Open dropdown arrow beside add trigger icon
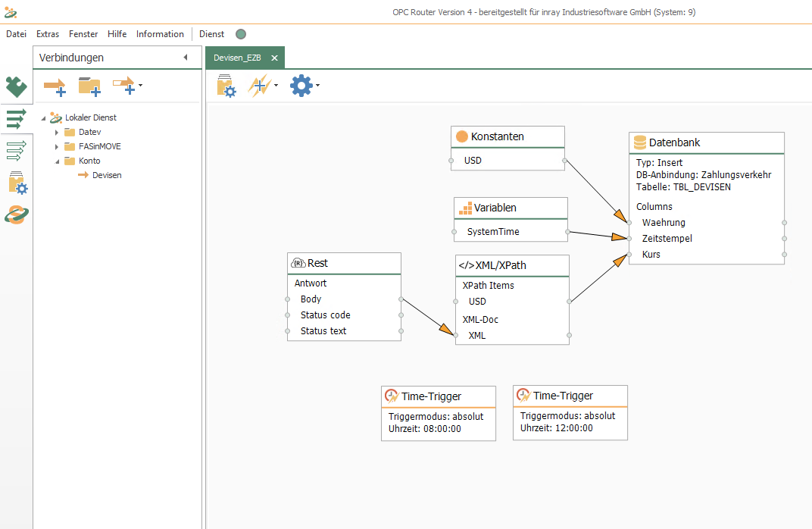Screen dimensions: 812x529 click(276, 86)
